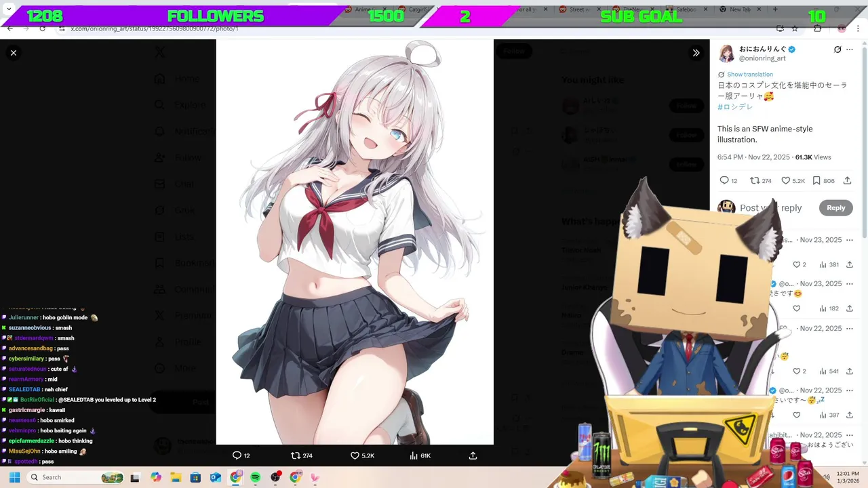This screenshot has height=488, width=868.
Task: Repost using the 274 retweet icon in sidebar
Action: coord(761,180)
